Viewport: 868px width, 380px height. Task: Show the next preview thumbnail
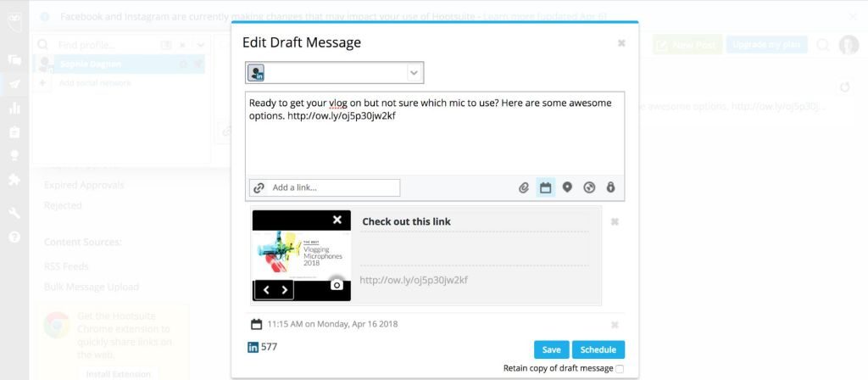coord(285,290)
